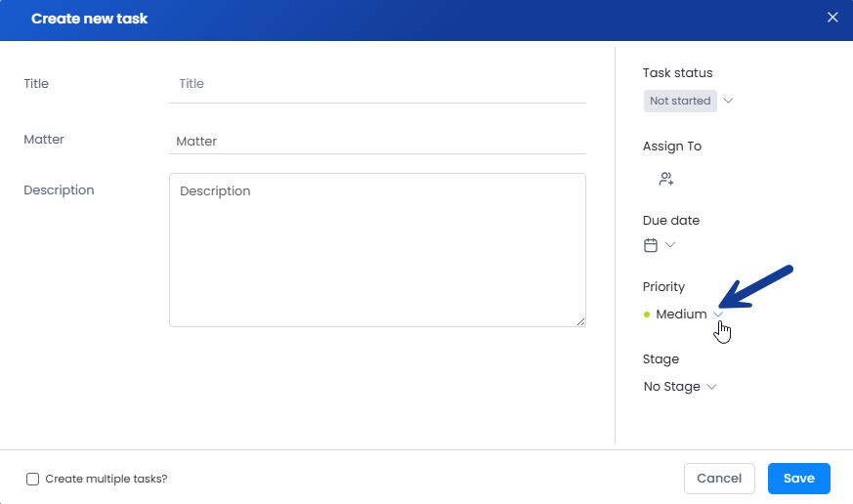Expand the No Stage dropdown arrow

(711, 387)
